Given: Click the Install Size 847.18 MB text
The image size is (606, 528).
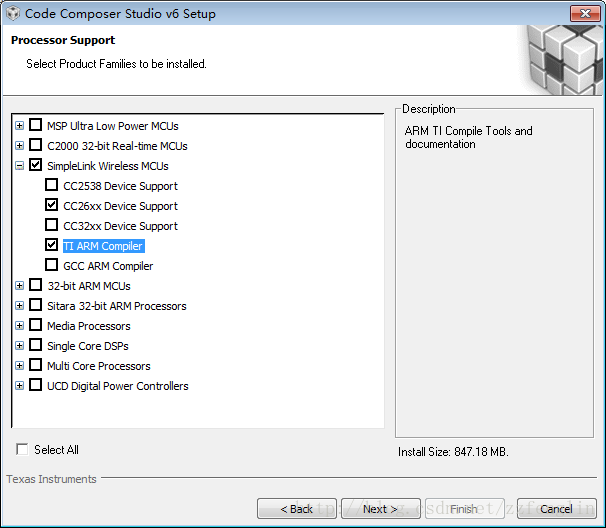Looking at the screenshot, I should coord(453,452).
